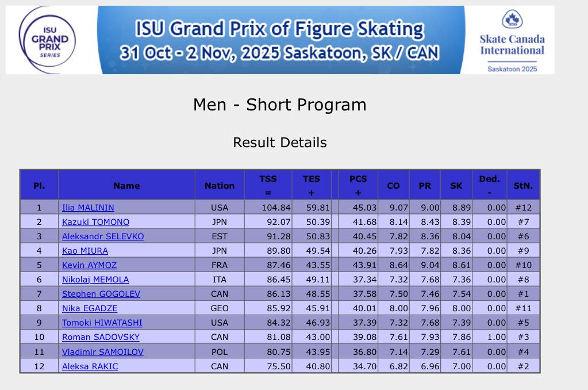Select Roman SADOVSKY's name link
588x390 pixels.
coord(101,337)
